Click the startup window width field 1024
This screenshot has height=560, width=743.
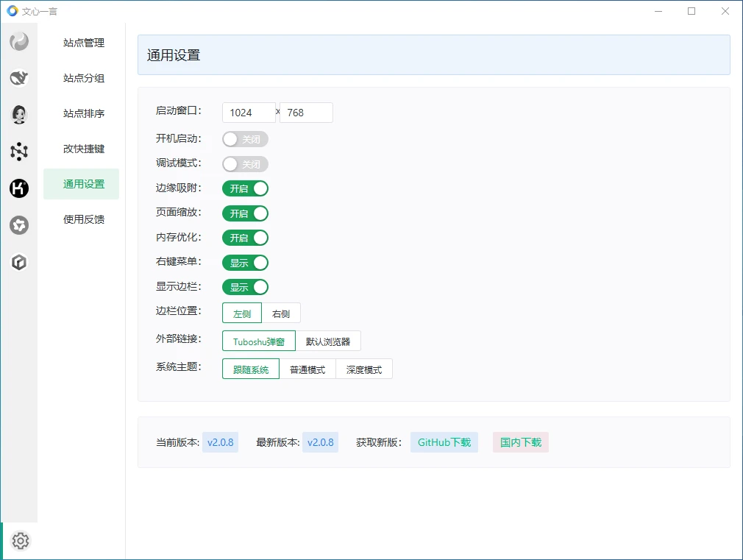249,113
